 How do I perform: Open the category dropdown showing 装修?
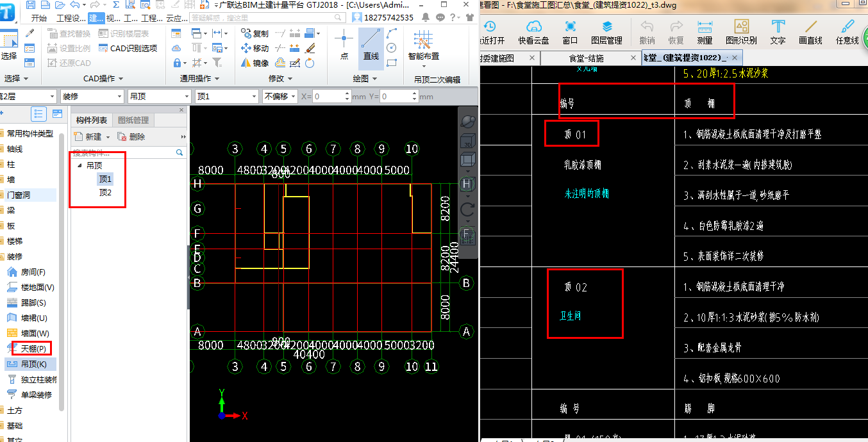tap(92, 96)
